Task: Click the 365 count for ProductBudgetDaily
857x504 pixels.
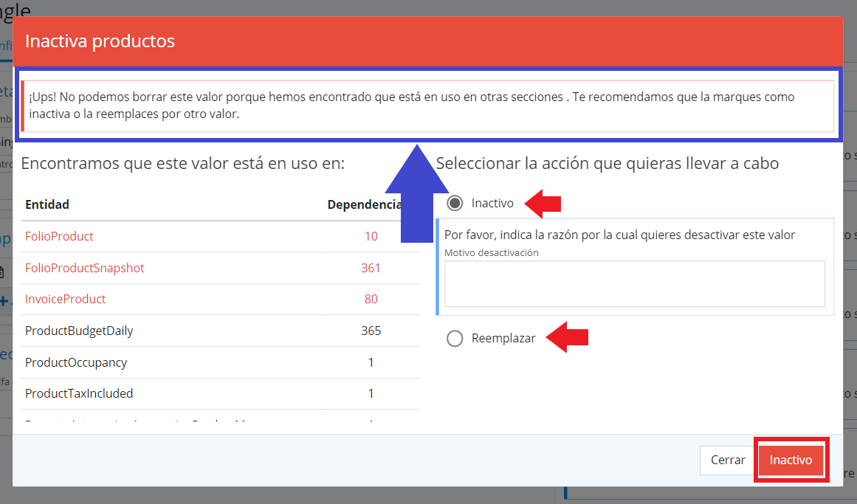Action: [371, 331]
